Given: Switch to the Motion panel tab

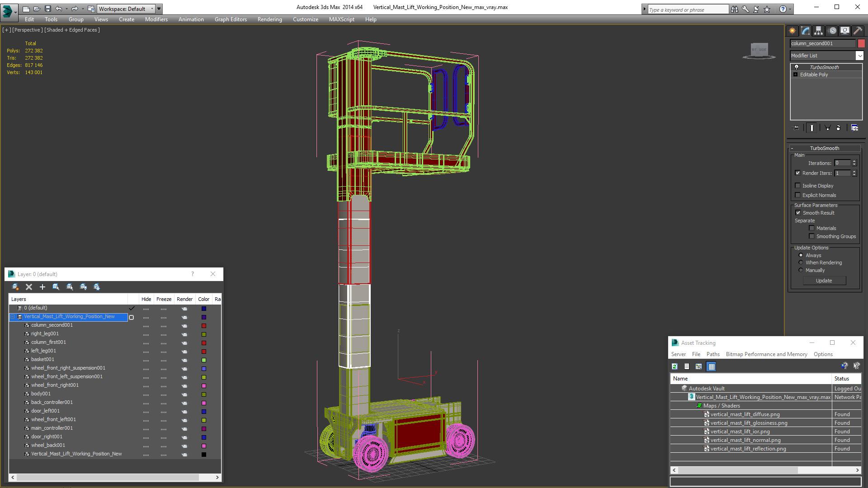Looking at the screenshot, I should coord(832,31).
